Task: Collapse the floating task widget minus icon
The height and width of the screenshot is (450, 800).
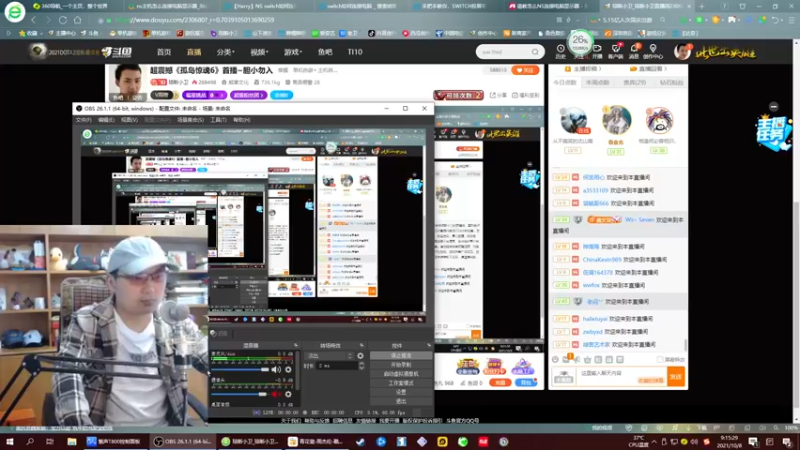Action: (773, 106)
